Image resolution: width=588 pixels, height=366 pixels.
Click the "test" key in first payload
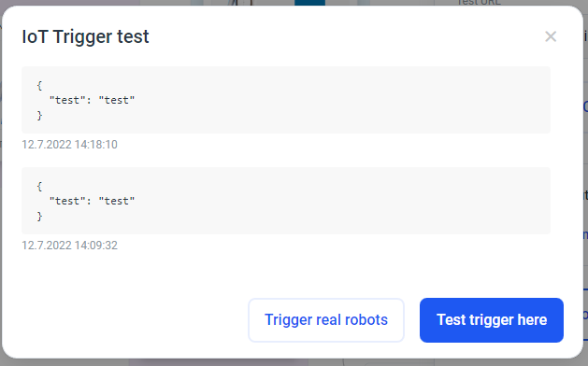[67, 100]
